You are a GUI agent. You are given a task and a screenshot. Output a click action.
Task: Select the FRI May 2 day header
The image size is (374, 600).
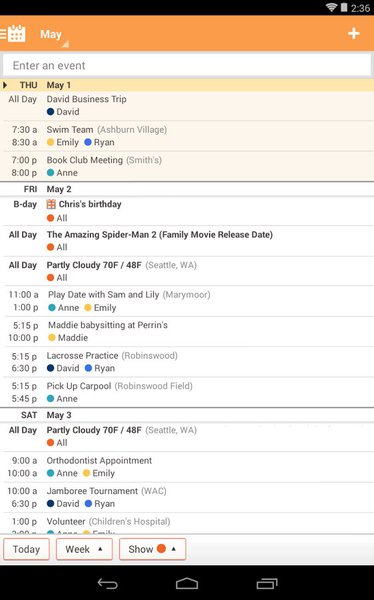[187, 189]
